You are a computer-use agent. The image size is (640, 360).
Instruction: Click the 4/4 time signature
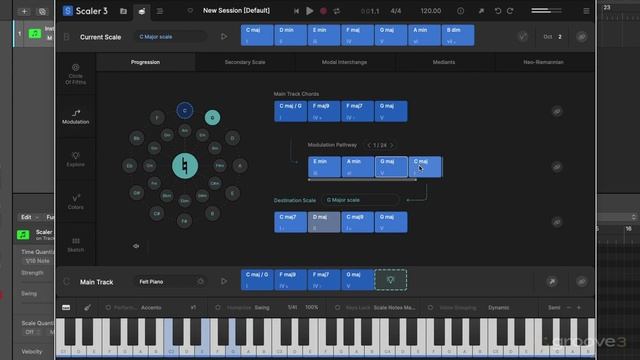click(396, 11)
